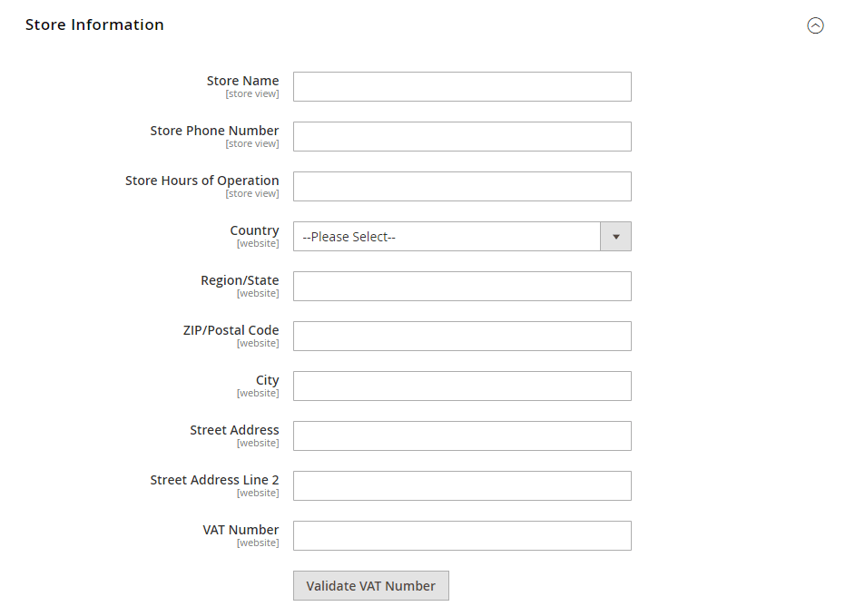Focus the Street Address input field
The width and height of the screenshot is (855, 616).
point(462,436)
